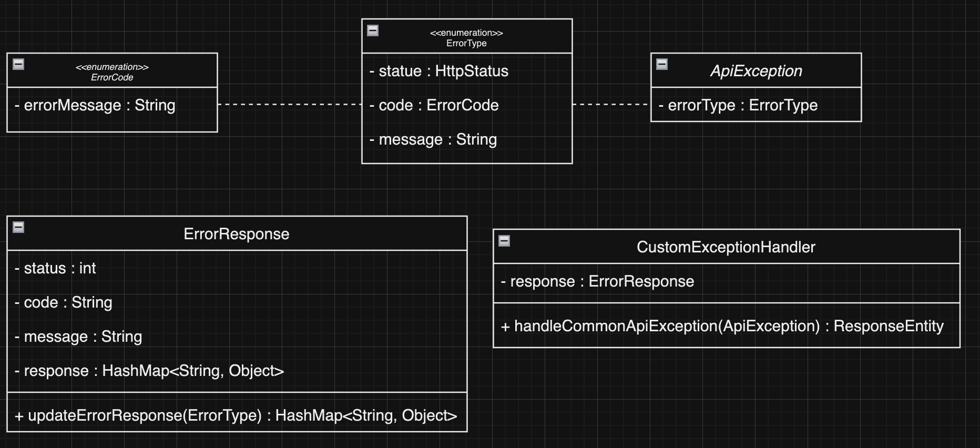
Task: Select the 'statue : HttpStatus' attribute
Action: (439, 71)
